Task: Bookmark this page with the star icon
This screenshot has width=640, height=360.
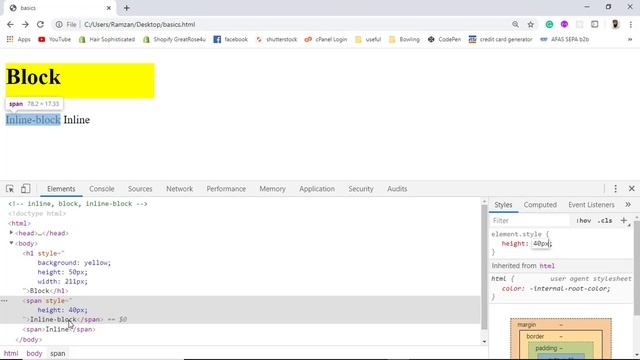Action: pyautogui.click(x=531, y=24)
